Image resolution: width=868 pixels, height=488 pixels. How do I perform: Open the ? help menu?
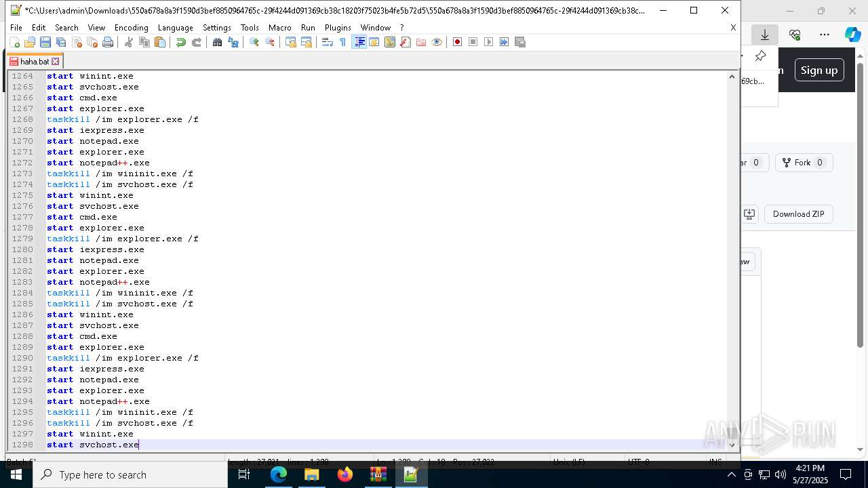[401, 28]
